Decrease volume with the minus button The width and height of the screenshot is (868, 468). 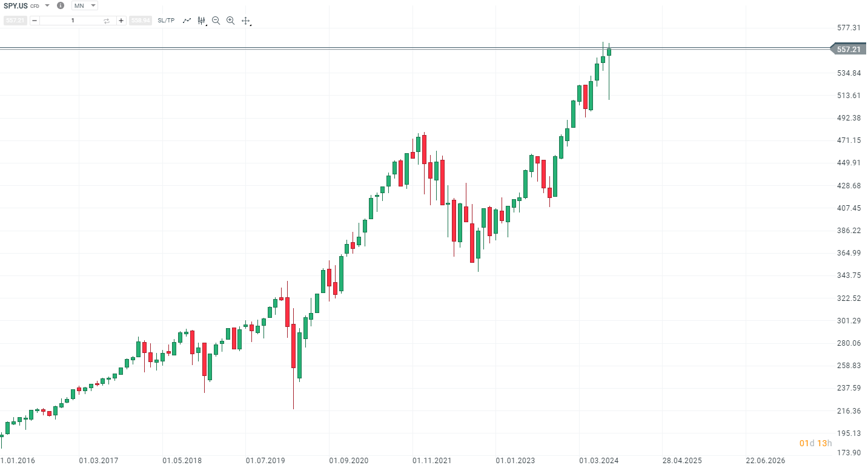click(35, 21)
